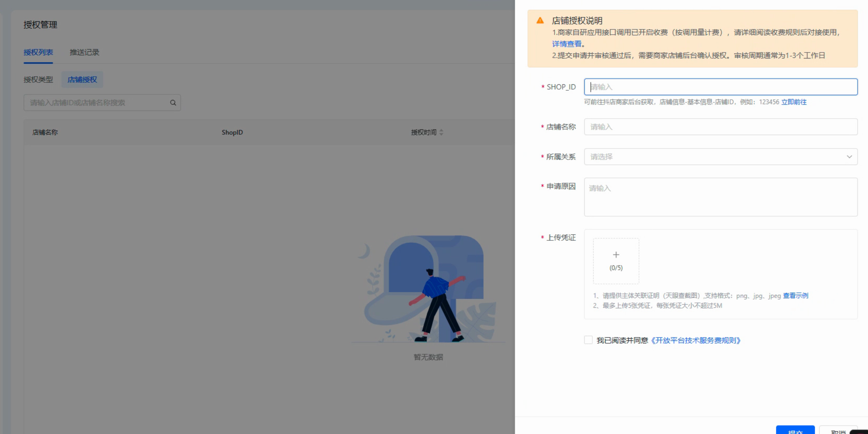Image resolution: width=868 pixels, height=434 pixels.
Task: Select the 店铺授权 authorization type
Action: (x=82, y=79)
